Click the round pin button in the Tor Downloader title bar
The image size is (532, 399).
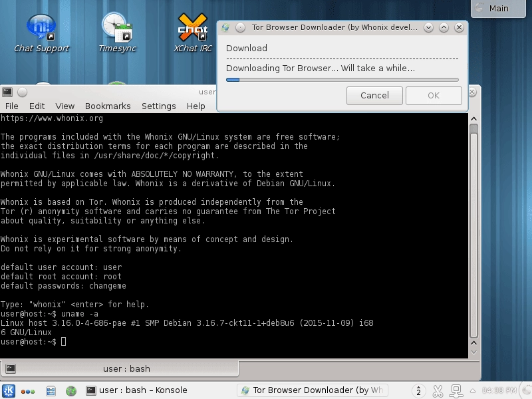240,27
